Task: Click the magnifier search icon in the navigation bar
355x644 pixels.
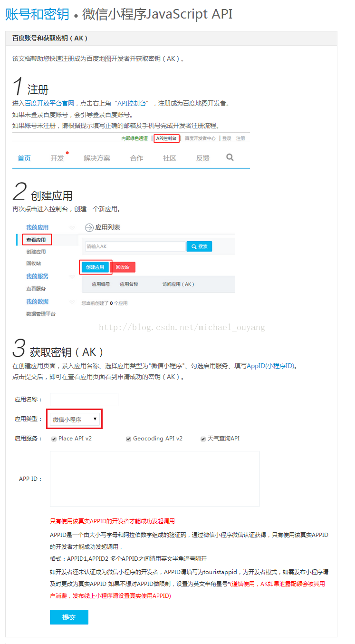Action: 230,157
